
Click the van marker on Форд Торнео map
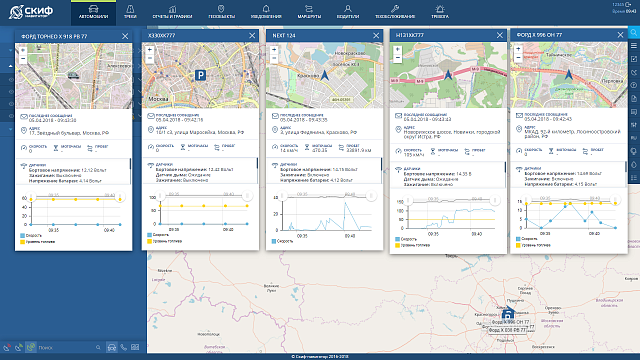pos(73,75)
